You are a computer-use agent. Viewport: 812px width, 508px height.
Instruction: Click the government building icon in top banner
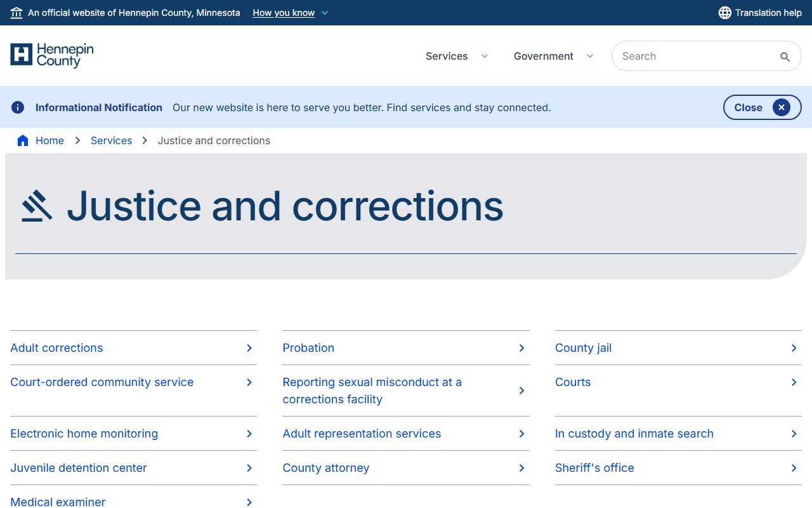(x=16, y=13)
